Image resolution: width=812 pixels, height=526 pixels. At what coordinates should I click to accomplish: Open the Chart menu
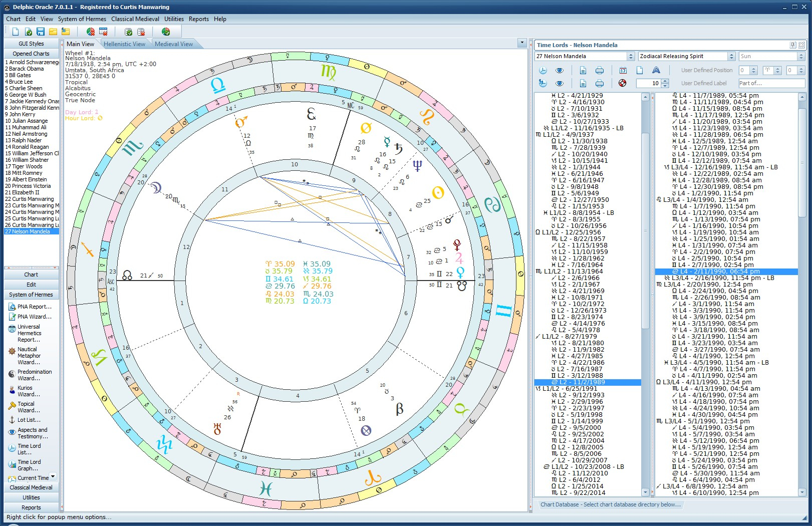[14, 19]
